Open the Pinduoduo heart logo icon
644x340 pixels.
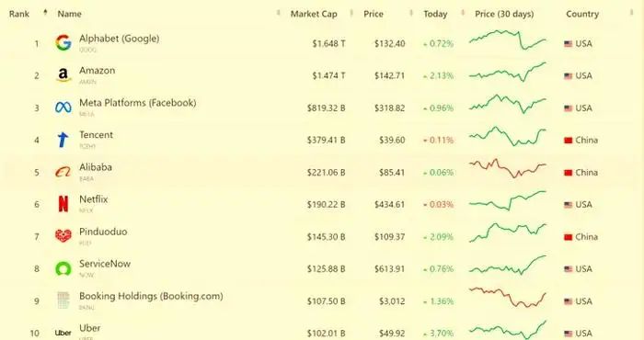(x=63, y=236)
